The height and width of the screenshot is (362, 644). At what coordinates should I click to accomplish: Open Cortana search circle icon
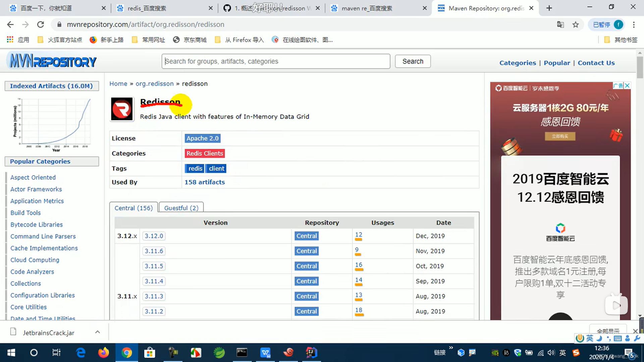(34, 353)
